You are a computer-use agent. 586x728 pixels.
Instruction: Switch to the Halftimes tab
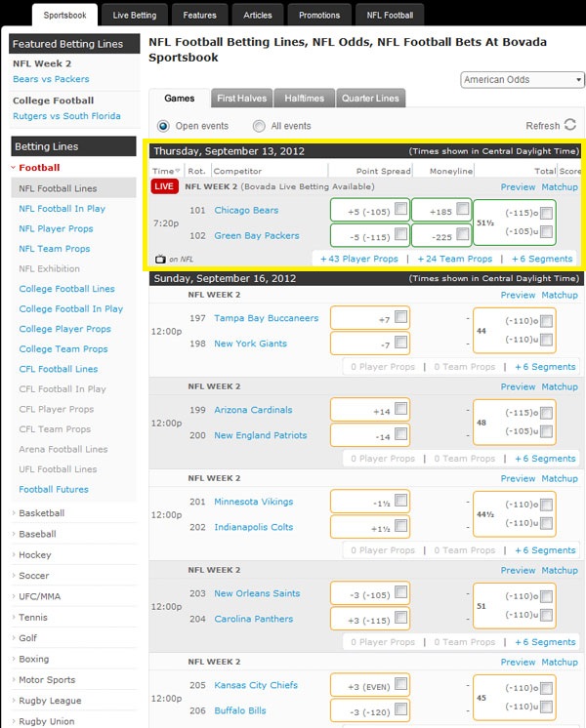[305, 98]
